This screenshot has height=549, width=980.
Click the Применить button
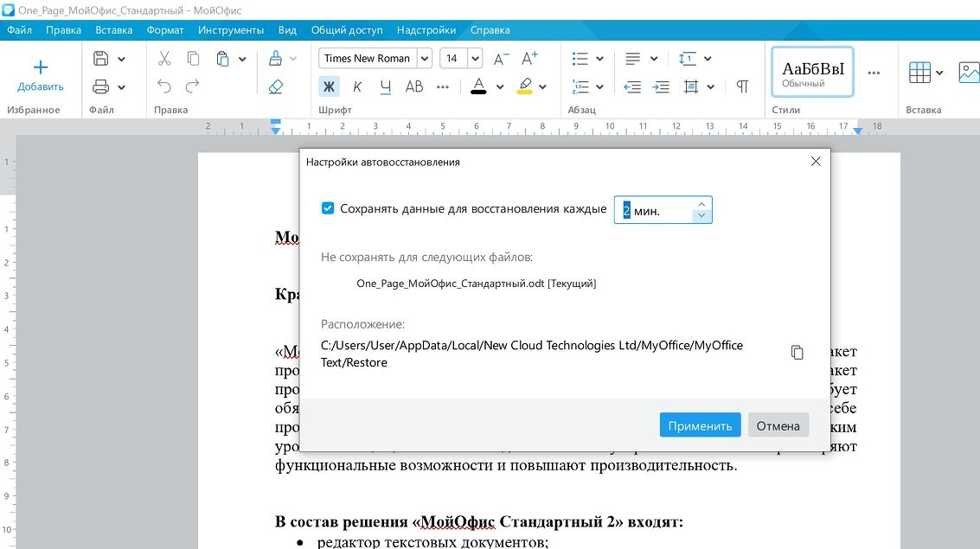pos(700,425)
